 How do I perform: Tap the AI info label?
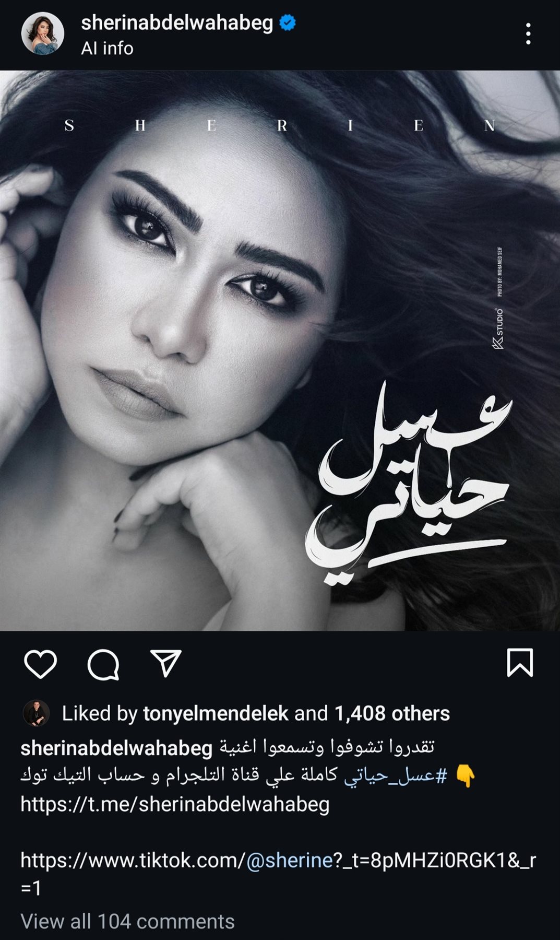pos(107,48)
